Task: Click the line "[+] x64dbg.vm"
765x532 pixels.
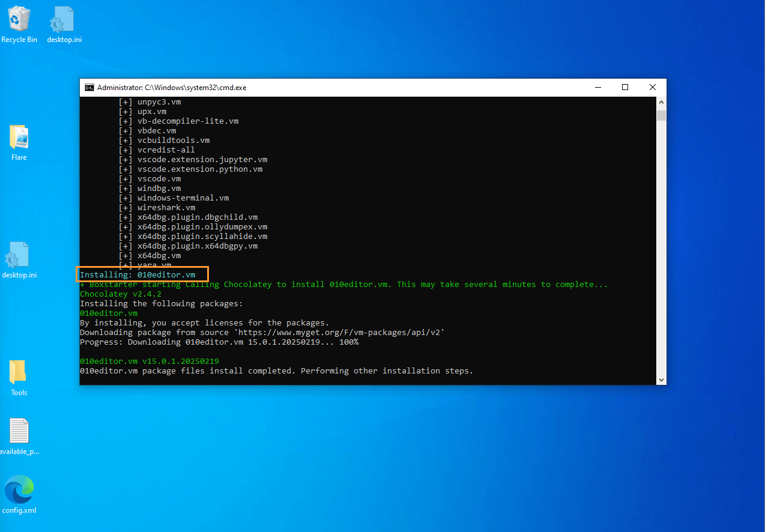Action: tap(150, 256)
